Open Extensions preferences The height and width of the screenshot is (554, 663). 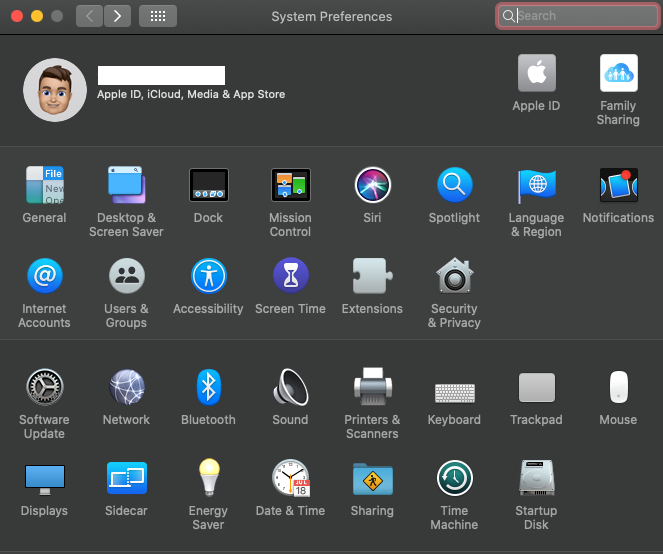(373, 276)
